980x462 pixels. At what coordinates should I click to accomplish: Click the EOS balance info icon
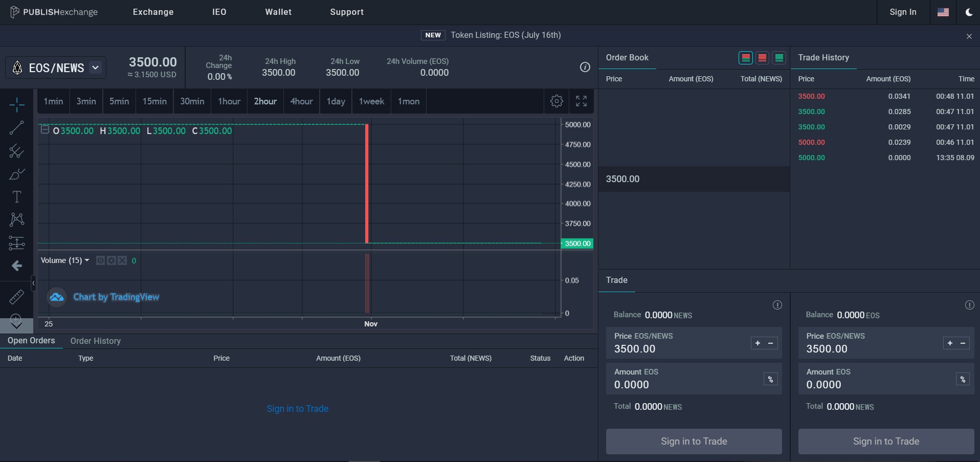969,305
